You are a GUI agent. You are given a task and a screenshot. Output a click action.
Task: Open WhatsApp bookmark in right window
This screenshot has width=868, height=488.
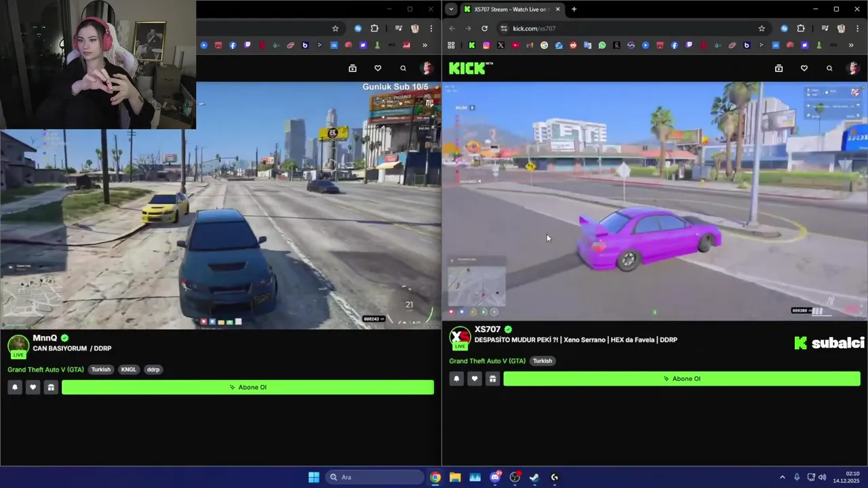[602, 45]
